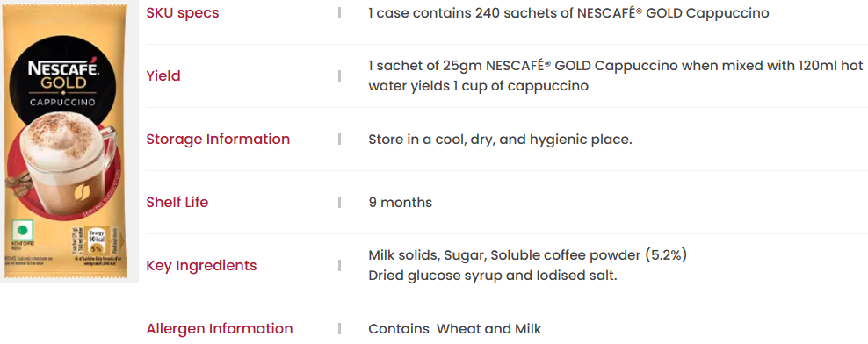Screen dimensions: 868x344
Task: Click the NESCAFÉ Gold Cappuccino sachet image
Action: pos(66,141)
